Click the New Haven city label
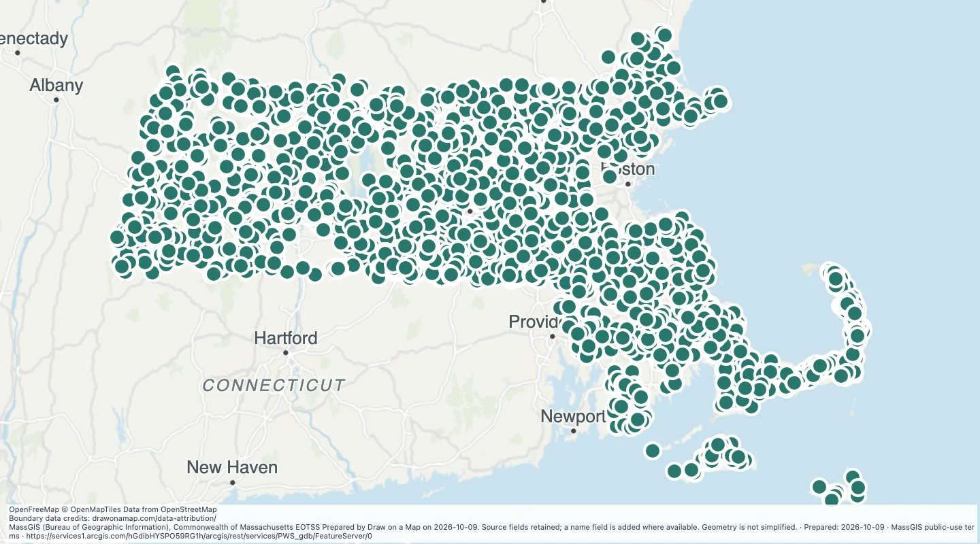The image size is (980, 544). 232,468
